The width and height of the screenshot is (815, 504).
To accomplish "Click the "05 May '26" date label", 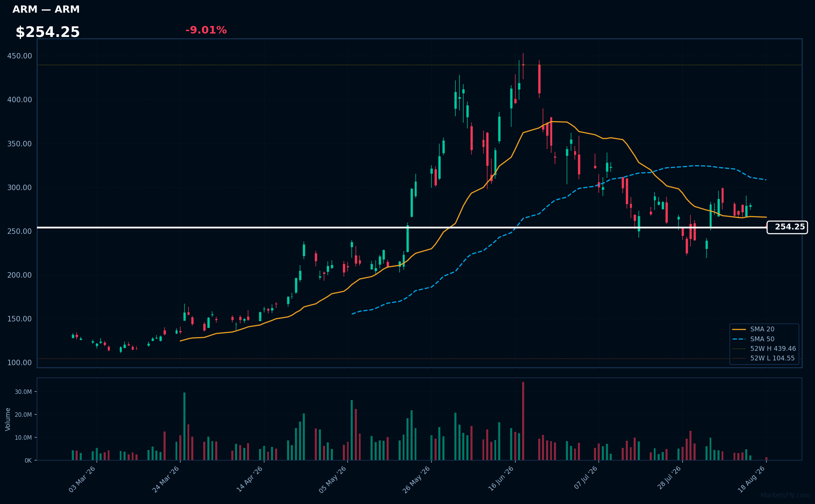I will click(333, 479).
